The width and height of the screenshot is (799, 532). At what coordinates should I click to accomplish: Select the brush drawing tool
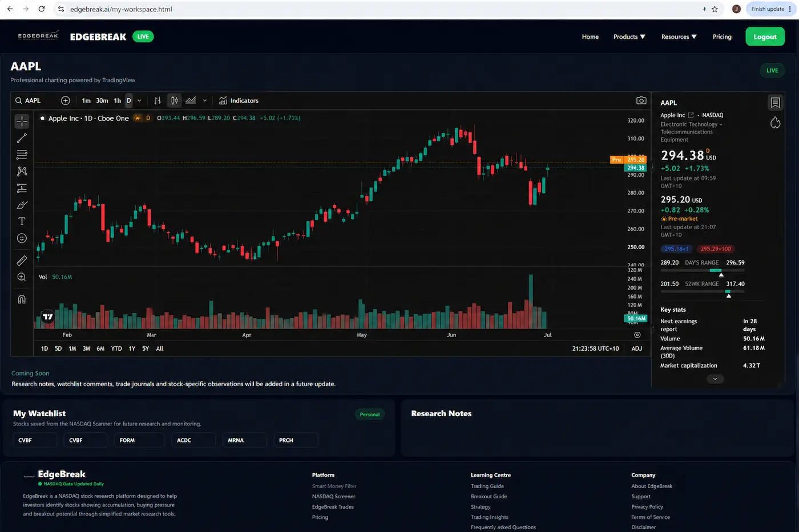tap(22, 205)
